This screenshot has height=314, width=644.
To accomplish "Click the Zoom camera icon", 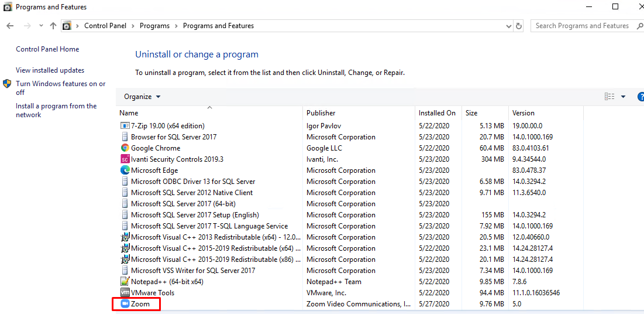I will click(125, 304).
